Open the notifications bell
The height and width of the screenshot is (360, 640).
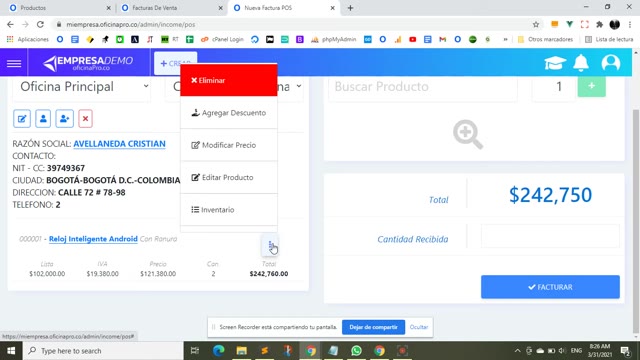point(581,63)
